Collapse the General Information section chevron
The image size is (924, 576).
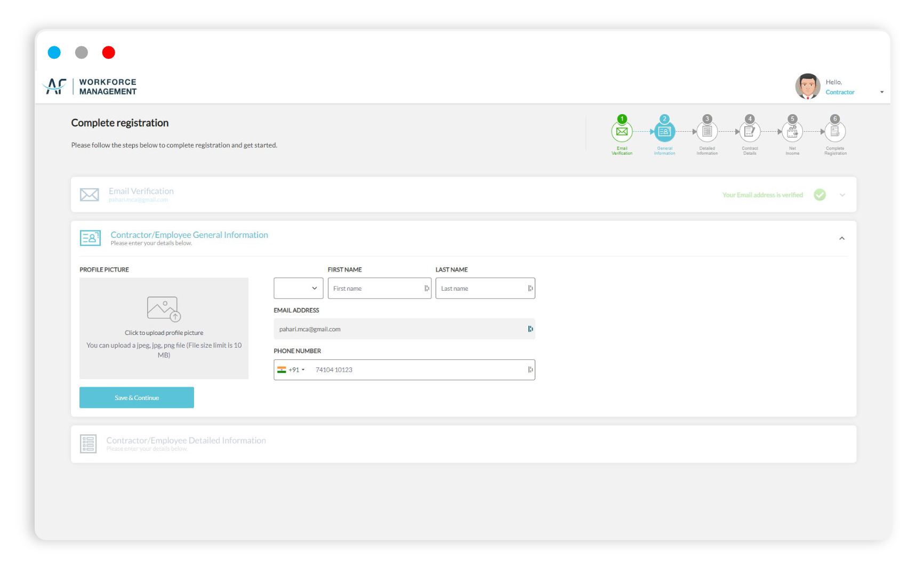pos(842,238)
